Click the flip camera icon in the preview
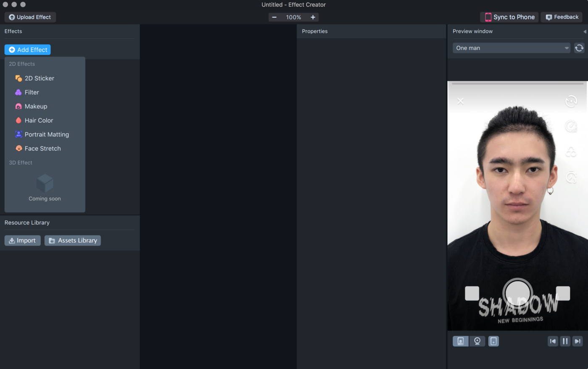The width and height of the screenshot is (588, 369). pyautogui.click(x=571, y=101)
